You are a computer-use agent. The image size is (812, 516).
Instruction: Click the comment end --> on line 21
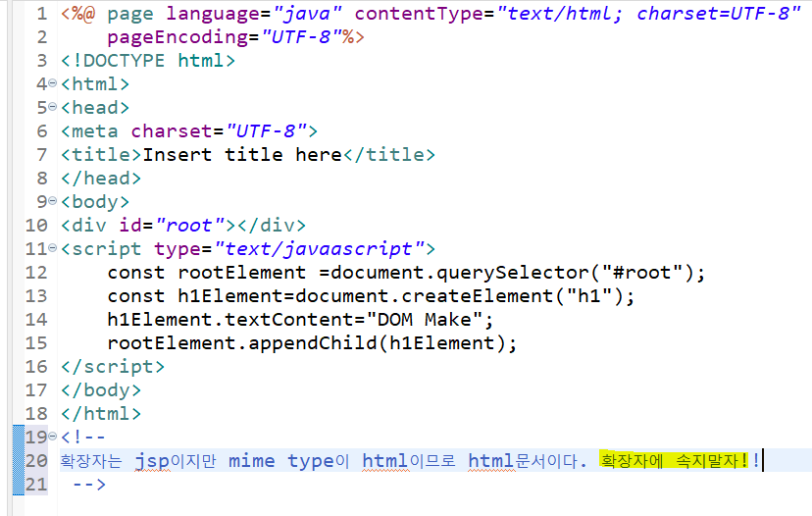pos(89,485)
